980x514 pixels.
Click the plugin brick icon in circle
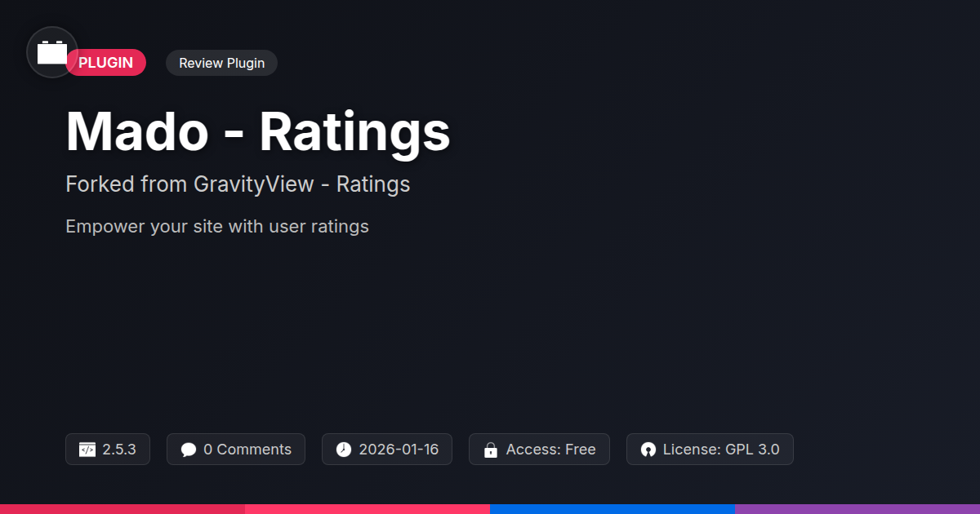pos(52,52)
